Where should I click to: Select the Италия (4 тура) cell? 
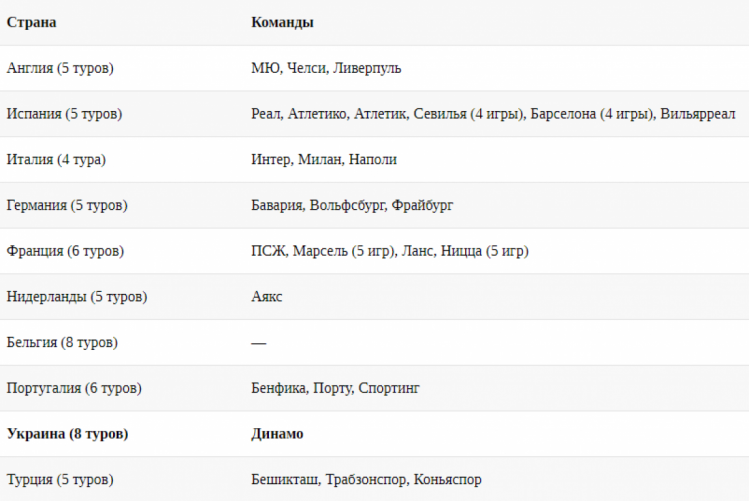[x=56, y=160]
